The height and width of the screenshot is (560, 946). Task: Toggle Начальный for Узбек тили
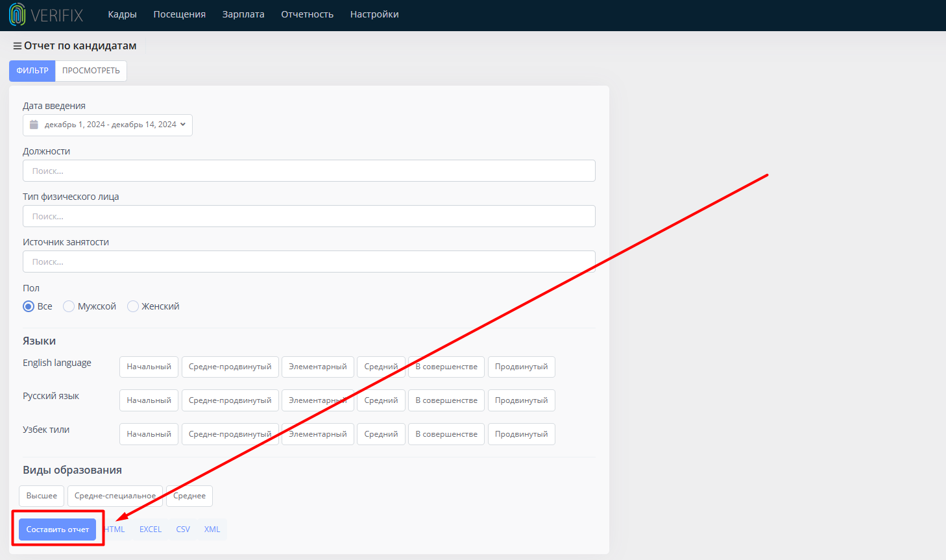[x=149, y=434]
